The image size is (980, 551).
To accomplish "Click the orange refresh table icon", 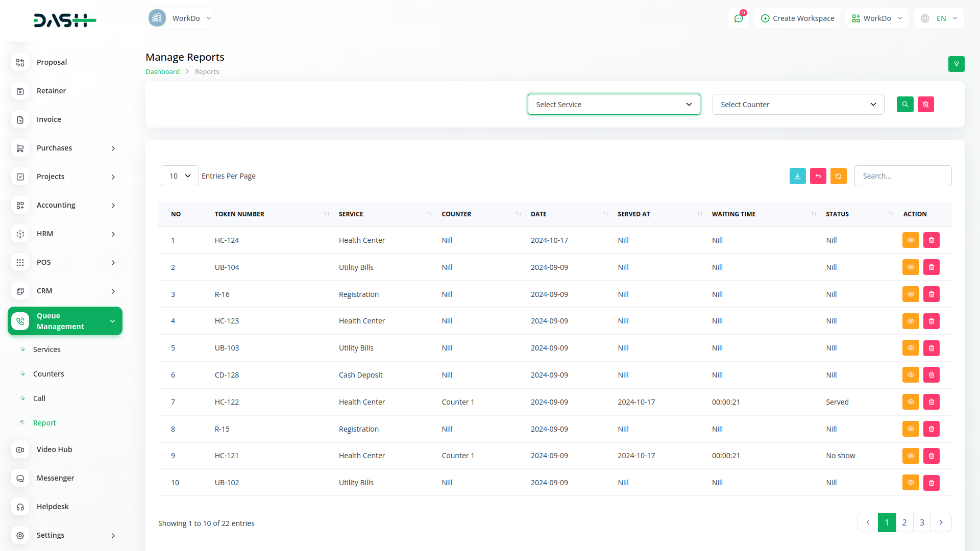I will 838,176.
